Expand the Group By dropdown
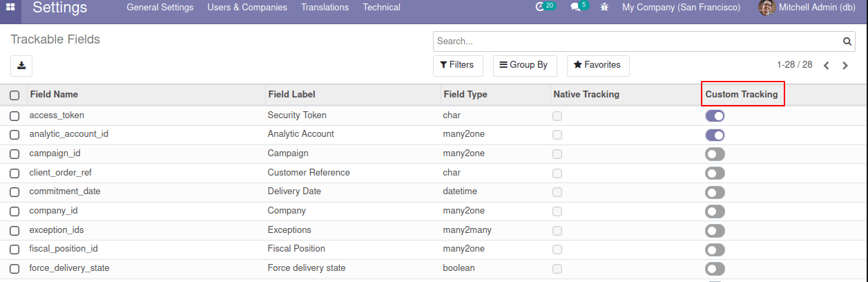This screenshot has height=282, width=868. point(524,65)
